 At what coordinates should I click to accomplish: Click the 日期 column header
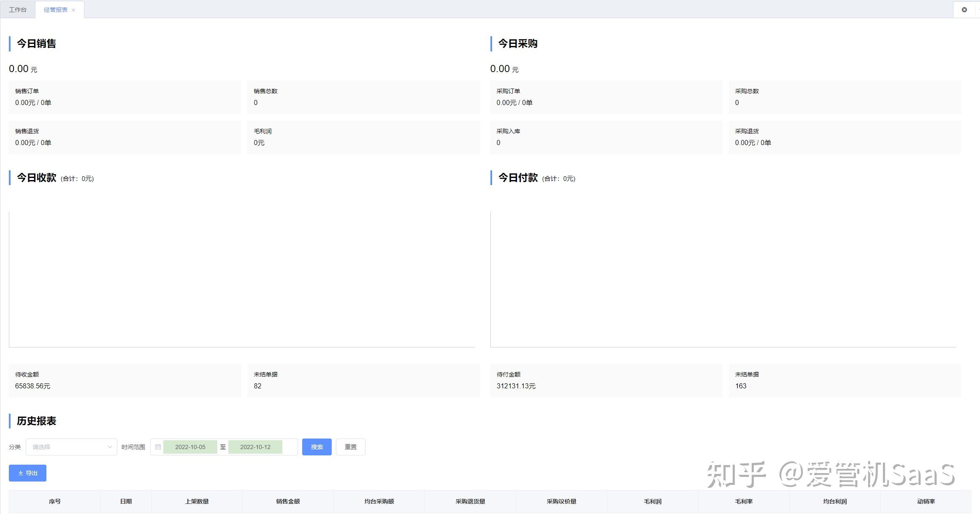pyautogui.click(x=126, y=501)
